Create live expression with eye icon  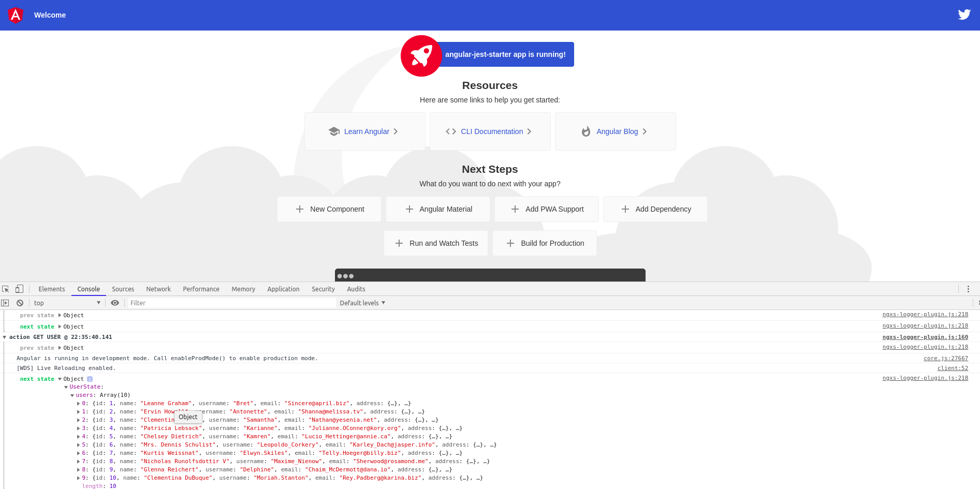pos(115,303)
